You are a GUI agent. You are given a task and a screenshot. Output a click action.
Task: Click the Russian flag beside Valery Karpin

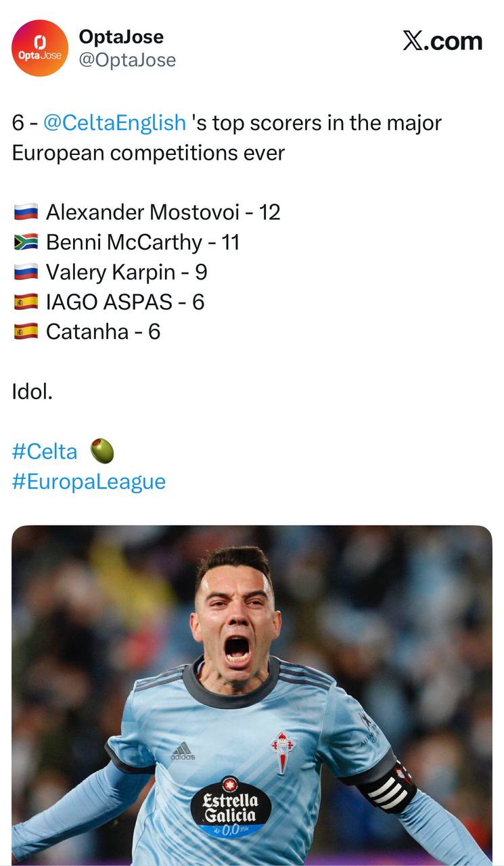[26, 272]
